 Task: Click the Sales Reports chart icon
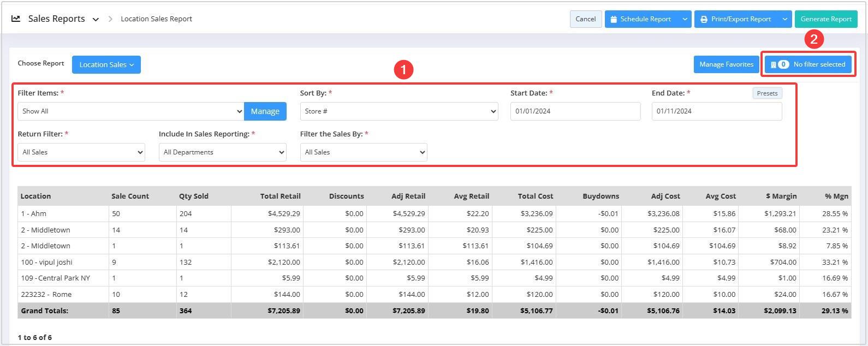pyautogui.click(x=16, y=19)
